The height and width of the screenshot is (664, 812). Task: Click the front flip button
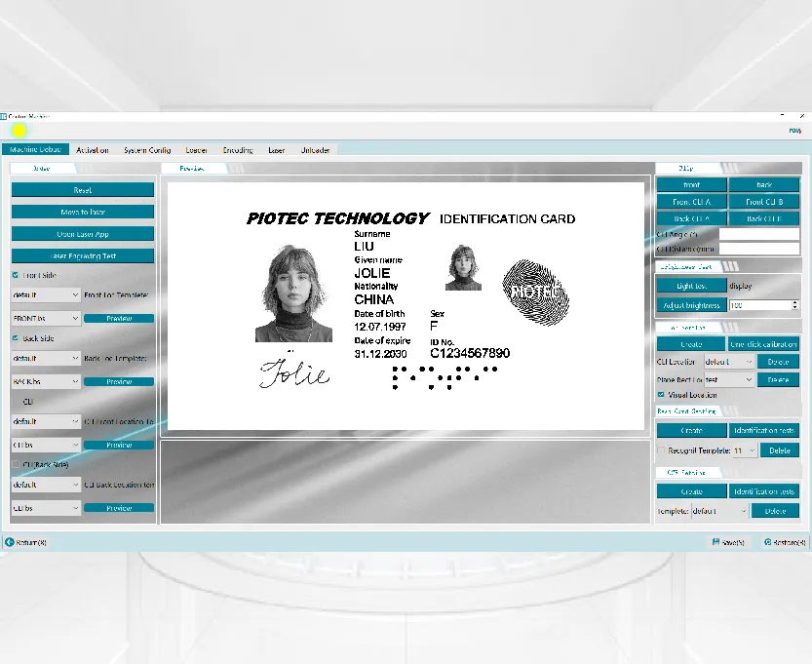pyautogui.click(x=692, y=185)
